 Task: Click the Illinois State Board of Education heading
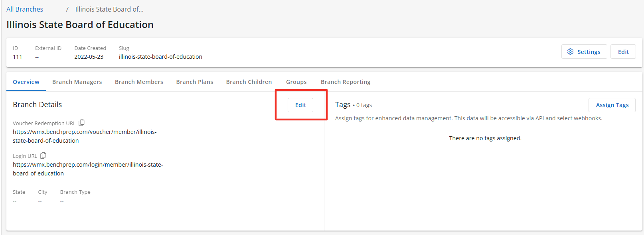coord(80,25)
